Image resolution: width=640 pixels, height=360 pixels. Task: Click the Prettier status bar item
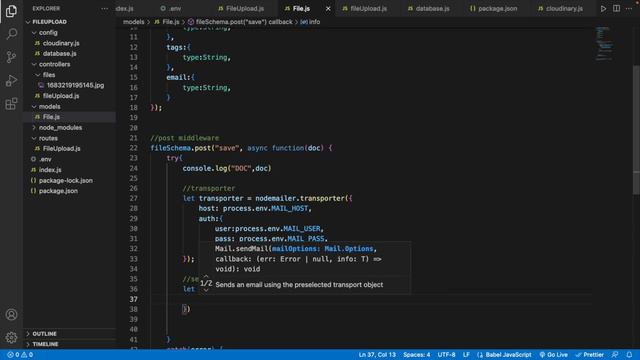click(x=589, y=355)
